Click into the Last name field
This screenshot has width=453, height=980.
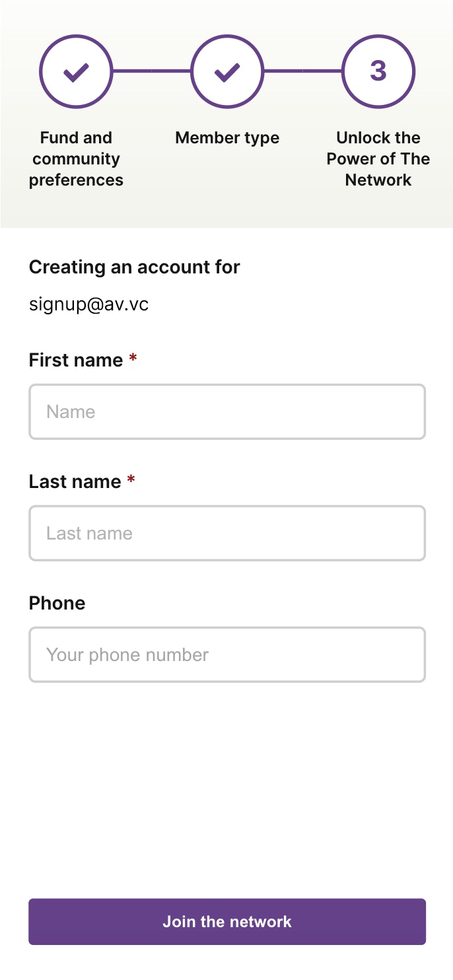point(227,534)
